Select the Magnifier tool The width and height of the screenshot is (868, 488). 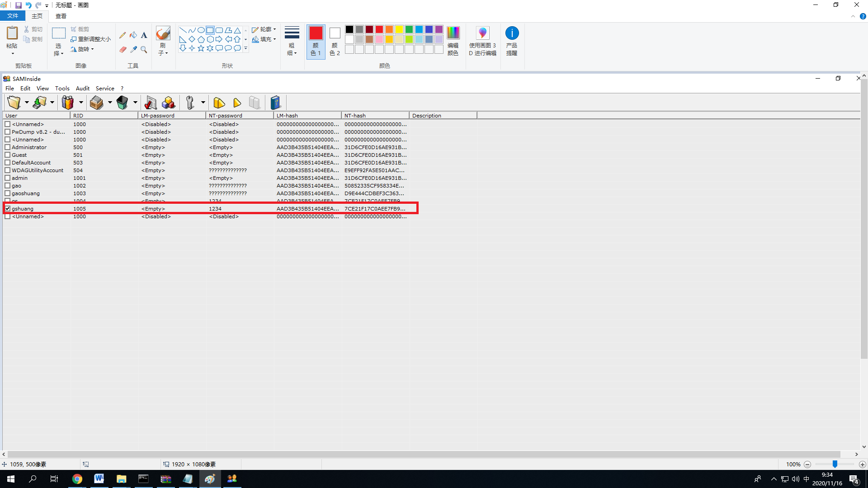click(x=144, y=49)
